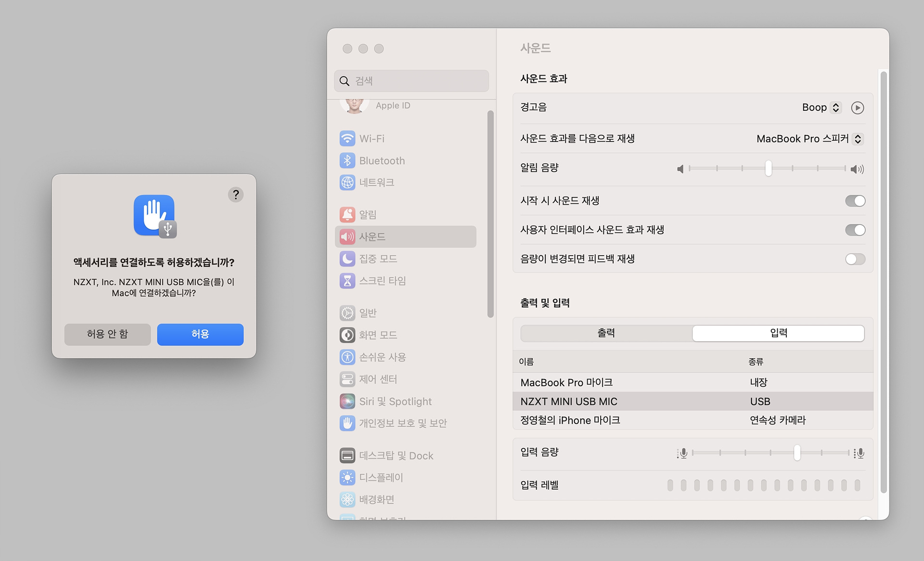Select the Bluetooth icon in sidebar
The image size is (924, 561).
[347, 160]
